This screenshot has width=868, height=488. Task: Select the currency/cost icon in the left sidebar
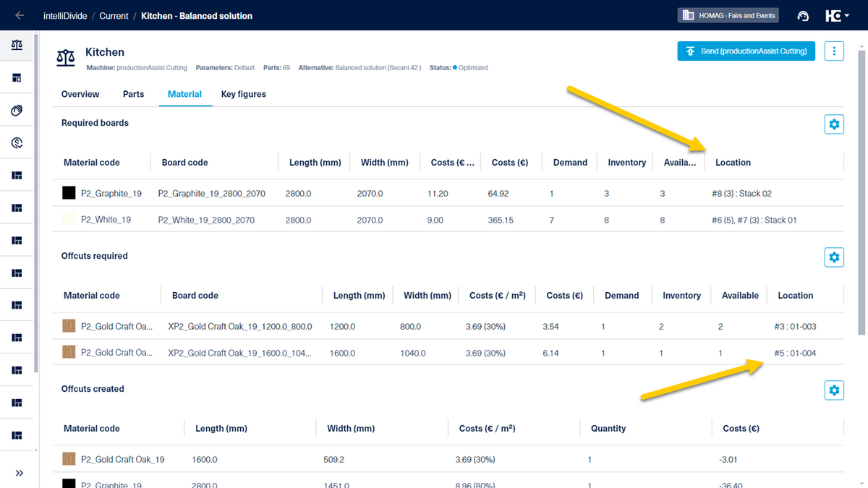pyautogui.click(x=16, y=142)
